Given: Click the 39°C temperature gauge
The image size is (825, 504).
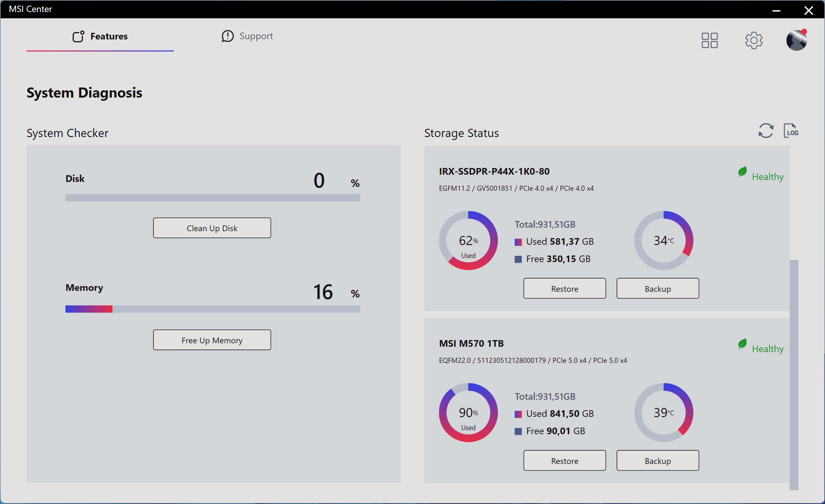Looking at the screenshot, I should pos(664,412).
